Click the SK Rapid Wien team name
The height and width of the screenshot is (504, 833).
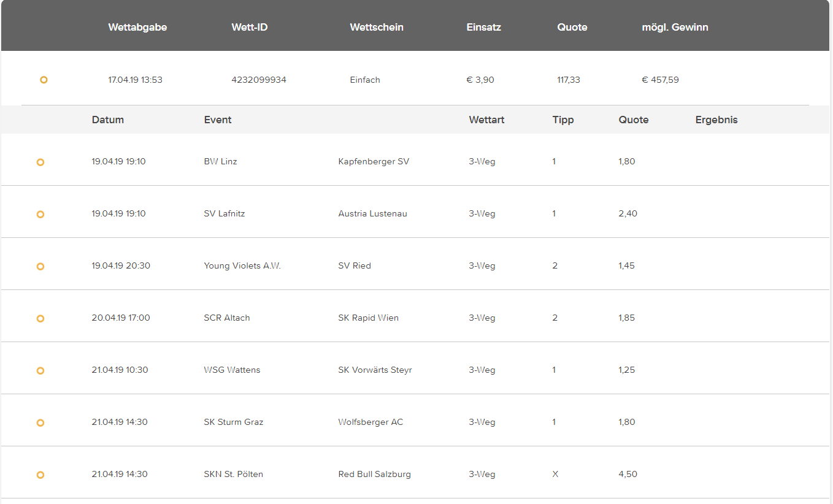pyautogui.click(x=368, y=318)
